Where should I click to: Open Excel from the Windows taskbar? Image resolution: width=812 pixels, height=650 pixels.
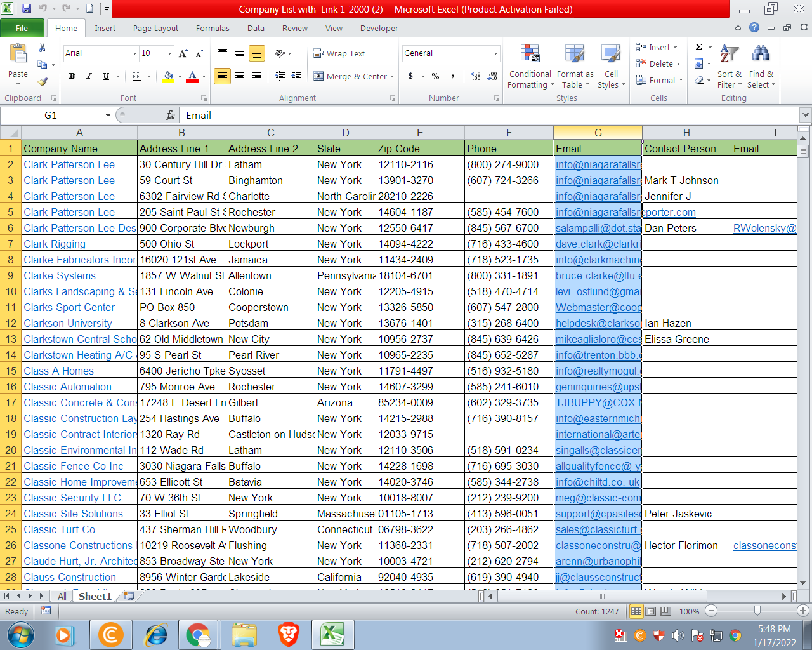click(x=332, y=634)
